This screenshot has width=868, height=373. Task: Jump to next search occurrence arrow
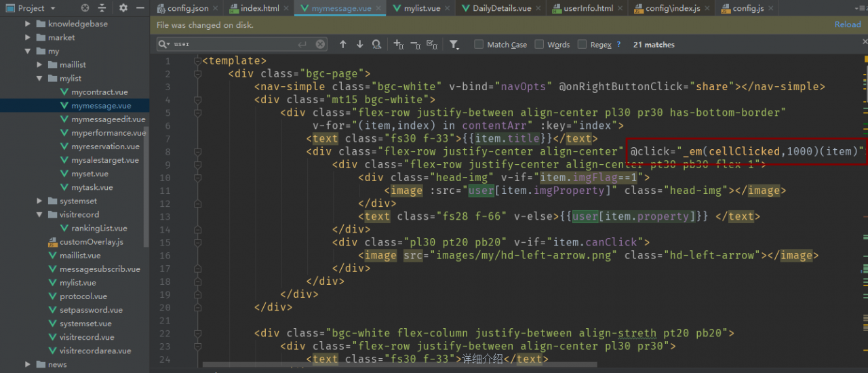point(359,44)
